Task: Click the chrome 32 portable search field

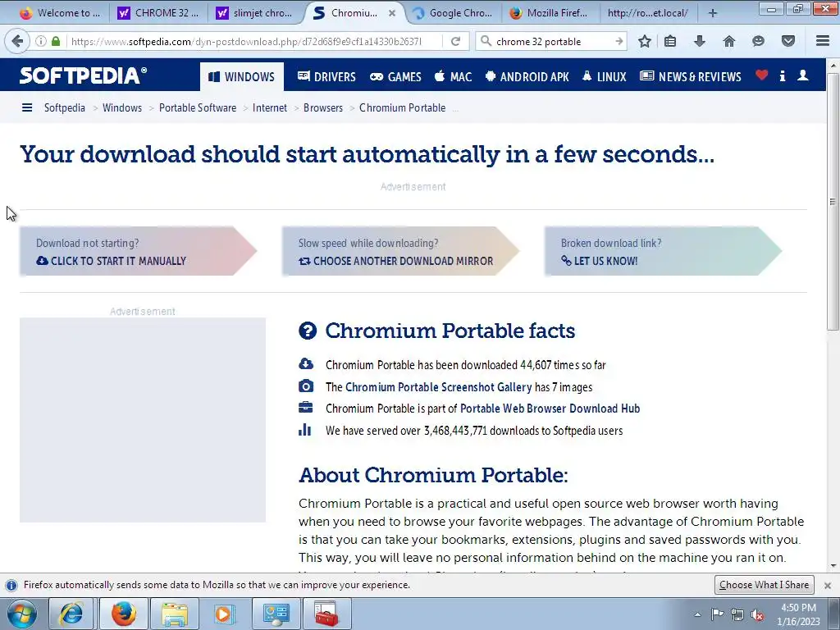Action: coord(552,41)
